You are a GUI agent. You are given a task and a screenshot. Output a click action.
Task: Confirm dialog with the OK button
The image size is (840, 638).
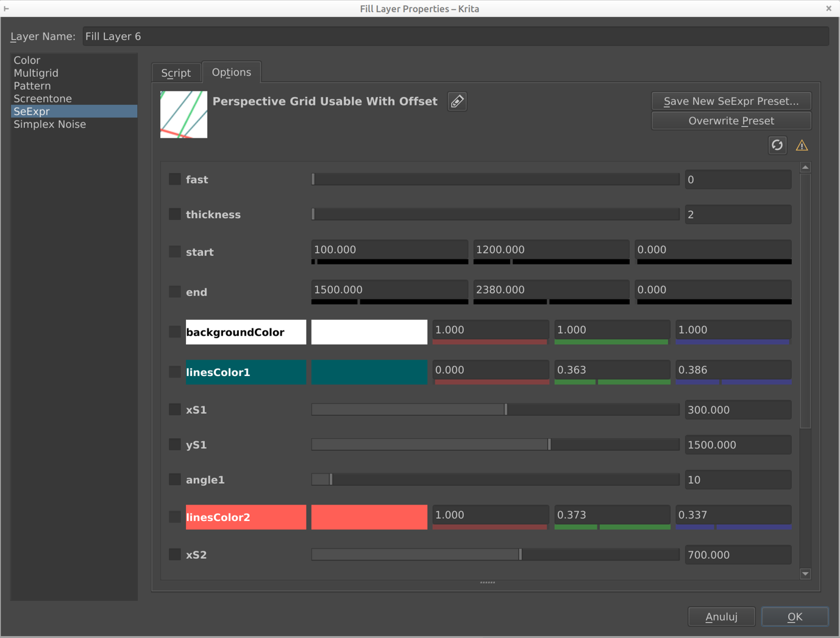794,617
